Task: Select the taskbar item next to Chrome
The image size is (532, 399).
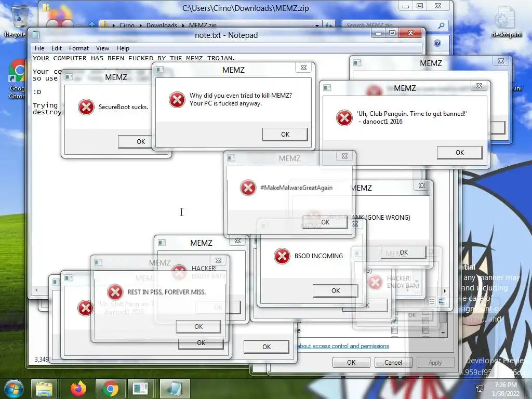Action: tap(140, 389)
